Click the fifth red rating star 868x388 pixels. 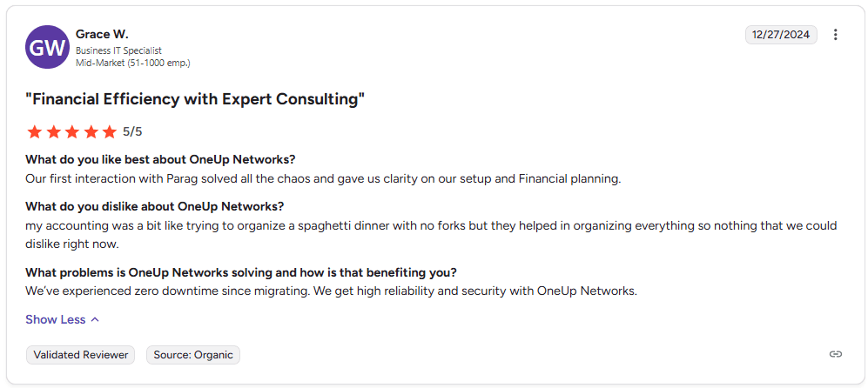click(x=109, y=132)
